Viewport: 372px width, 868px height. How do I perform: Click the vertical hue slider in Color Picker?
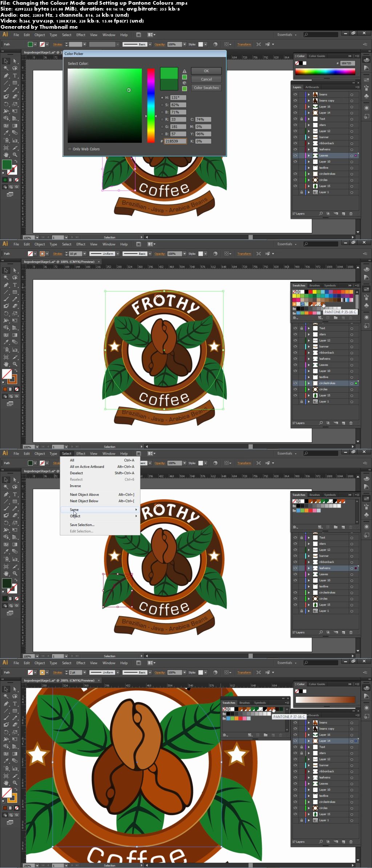pyautogui.click(x=151, y=105)
